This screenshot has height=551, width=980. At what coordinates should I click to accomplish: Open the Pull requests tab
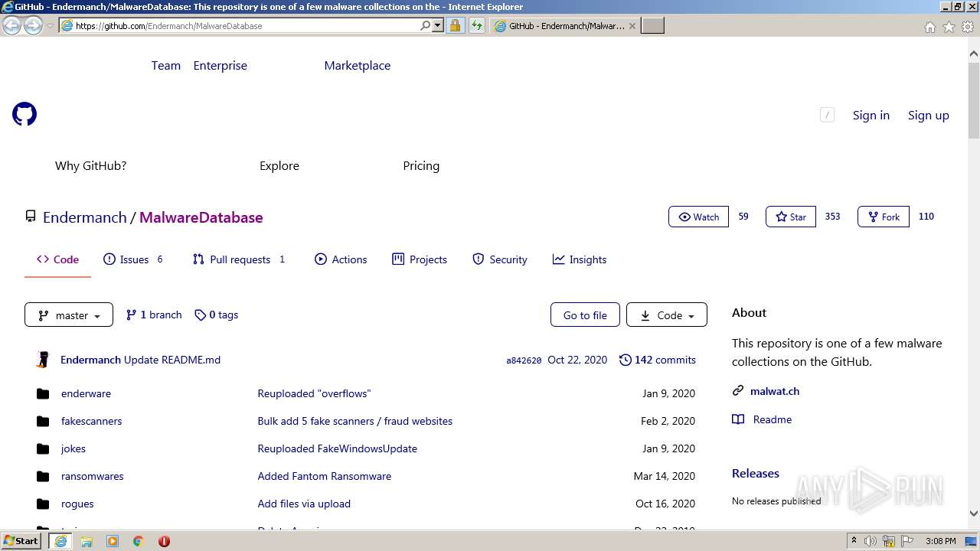(x=240, y=259)
